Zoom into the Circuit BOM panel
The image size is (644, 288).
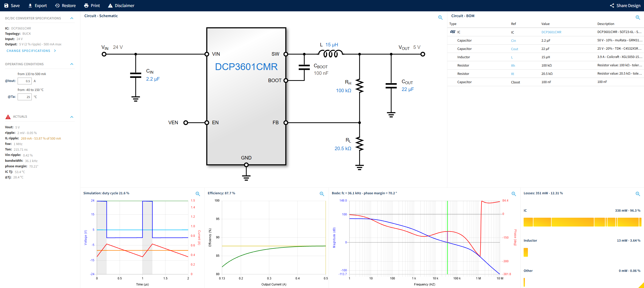pyautogui.click(x=638, y=17)
